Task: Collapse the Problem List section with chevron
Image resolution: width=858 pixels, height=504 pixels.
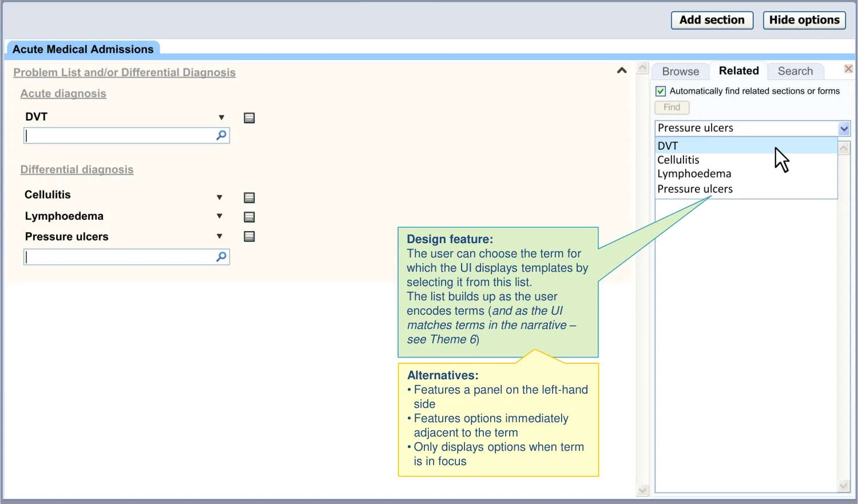Action: (622, 70)
